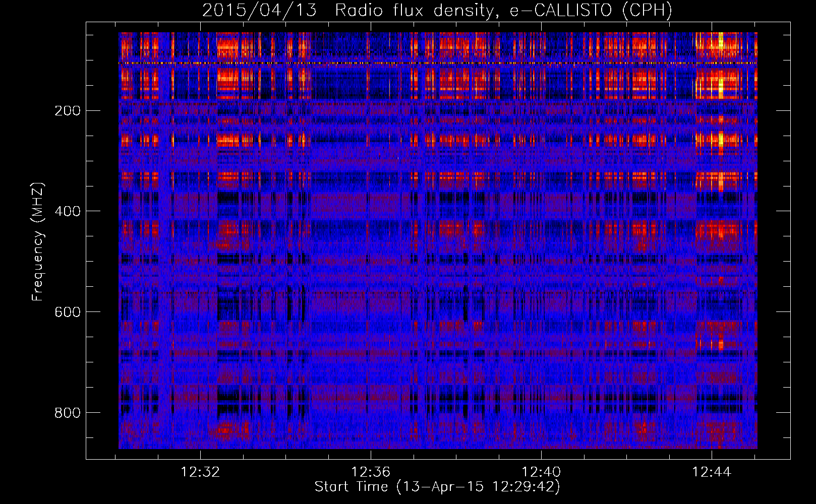This screenshot has height=504, width=816.
Task: Select the 400 frequency tick label
Action: (68, 211)
